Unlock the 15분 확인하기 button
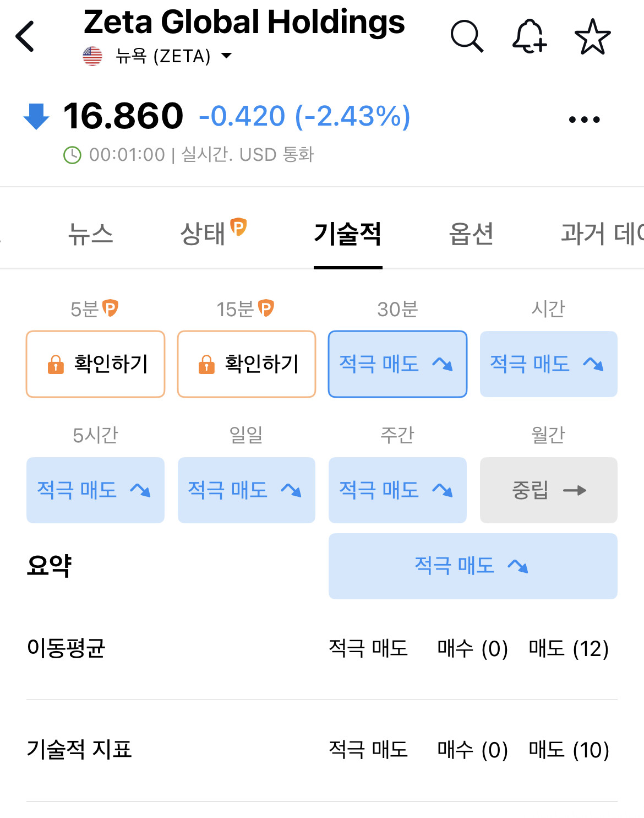The height and width of the screenshot is (818, 644). click(247, 364)
